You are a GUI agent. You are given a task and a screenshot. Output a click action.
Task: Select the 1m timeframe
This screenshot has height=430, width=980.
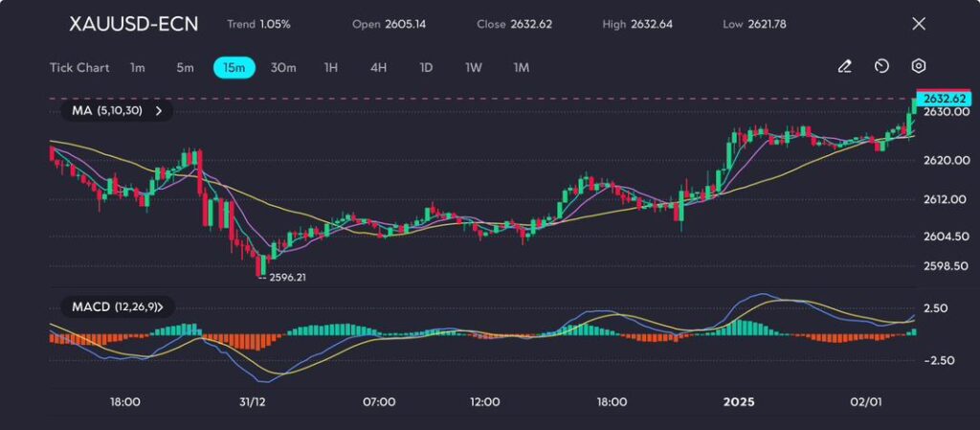click(138, 68)
